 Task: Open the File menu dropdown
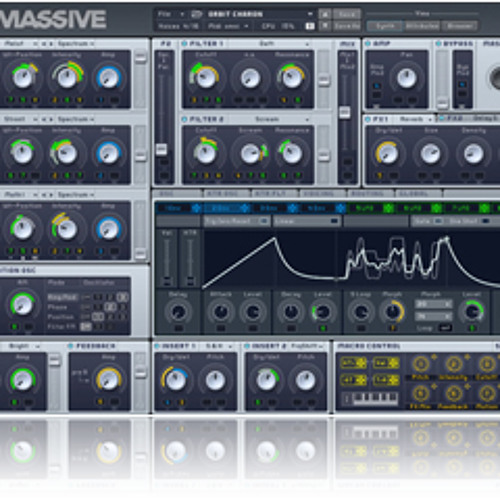[x=171, y=14]
